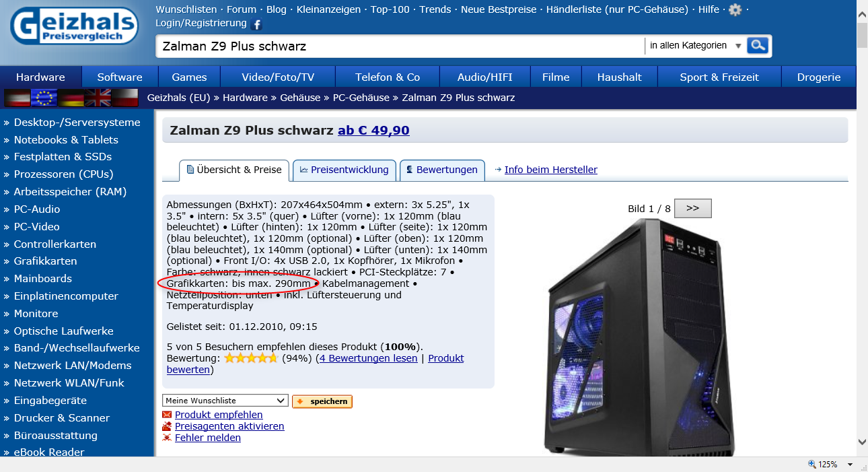Open the 'Meine Wunschliste' dropdown
Viewport: 868px width, 472px height.
tap(225, 401)
